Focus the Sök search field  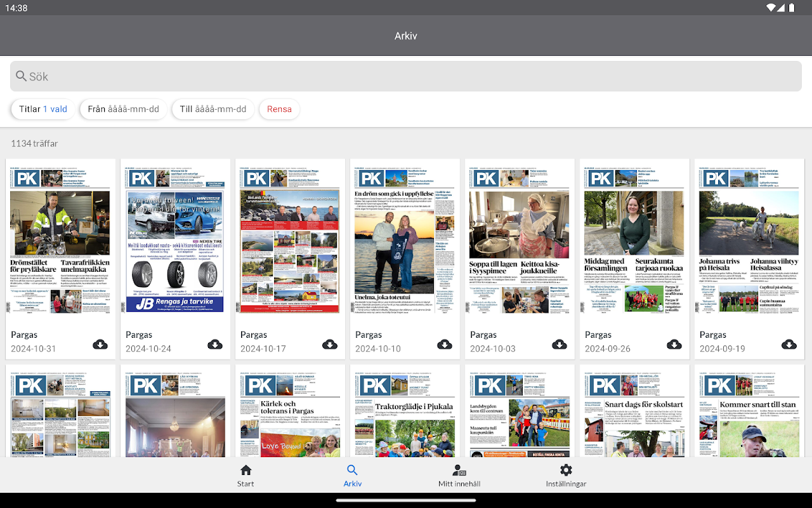click(x=406, y=76)
